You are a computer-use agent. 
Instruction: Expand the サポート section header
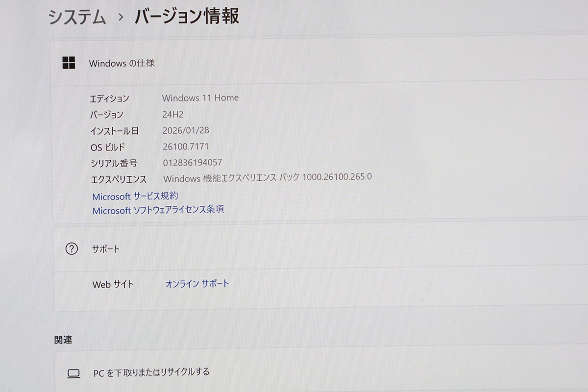[105, 249]
